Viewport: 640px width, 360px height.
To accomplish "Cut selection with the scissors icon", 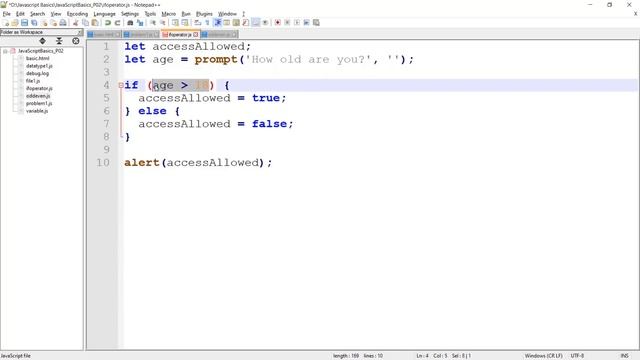I will click(75, 22).
